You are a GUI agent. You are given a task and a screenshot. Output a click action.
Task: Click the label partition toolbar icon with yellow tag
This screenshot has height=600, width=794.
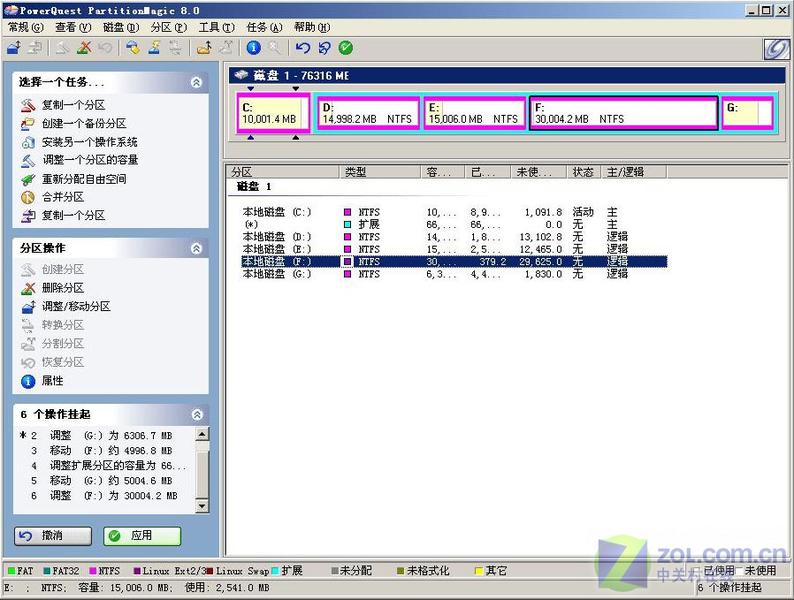click(133, 48)
